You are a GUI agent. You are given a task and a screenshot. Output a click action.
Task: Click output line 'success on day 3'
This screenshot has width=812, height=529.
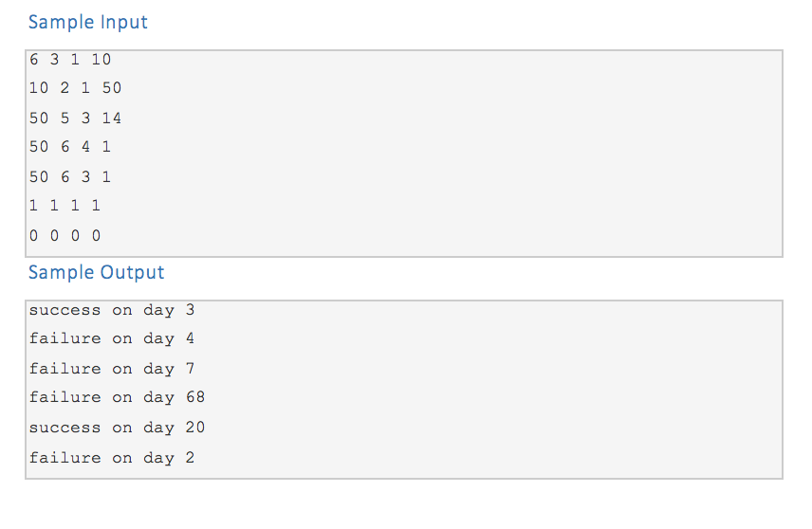tap(112, 310)
